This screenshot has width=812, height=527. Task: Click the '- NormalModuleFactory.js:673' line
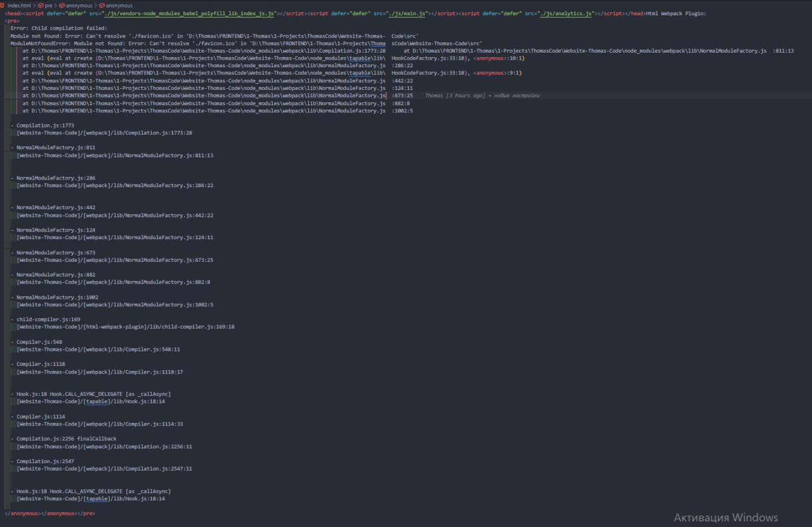coord(53,252)
